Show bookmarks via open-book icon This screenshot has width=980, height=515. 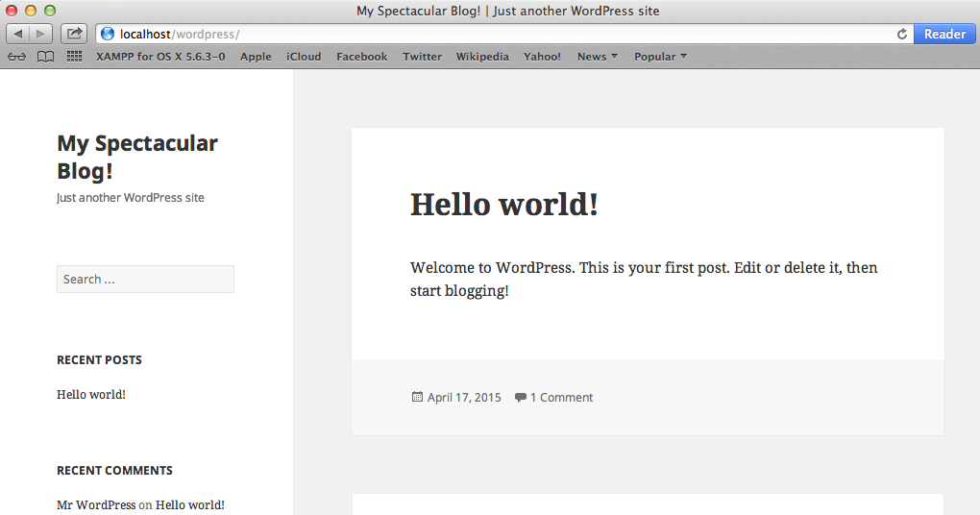pyautogui.click(x=45, y=57)
